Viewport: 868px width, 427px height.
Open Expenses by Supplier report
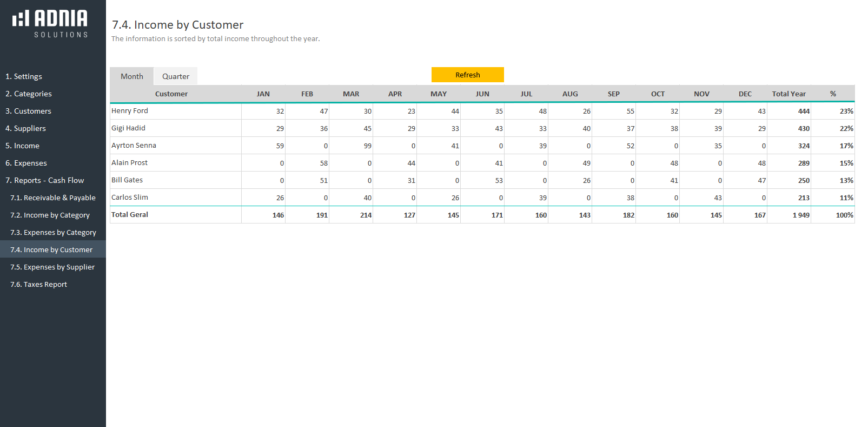pyautogui.click(x=52, y=267)
